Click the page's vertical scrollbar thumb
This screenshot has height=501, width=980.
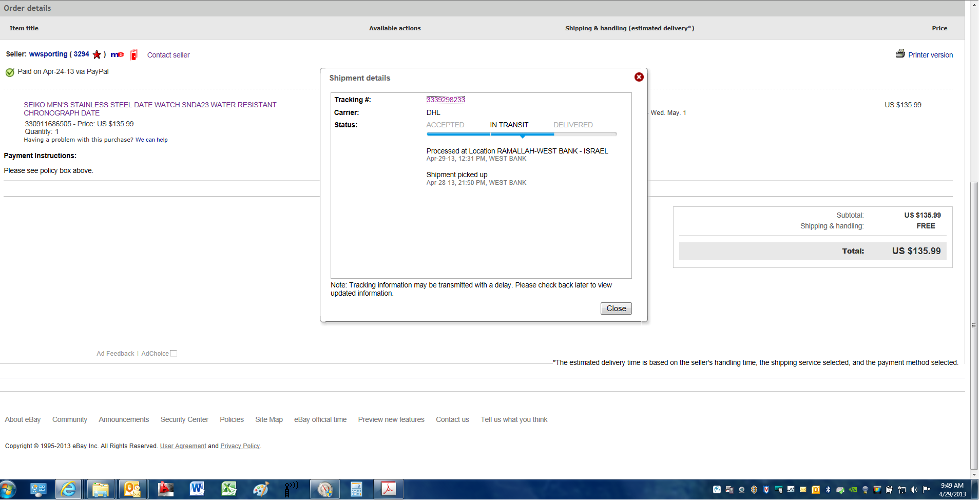974,325
